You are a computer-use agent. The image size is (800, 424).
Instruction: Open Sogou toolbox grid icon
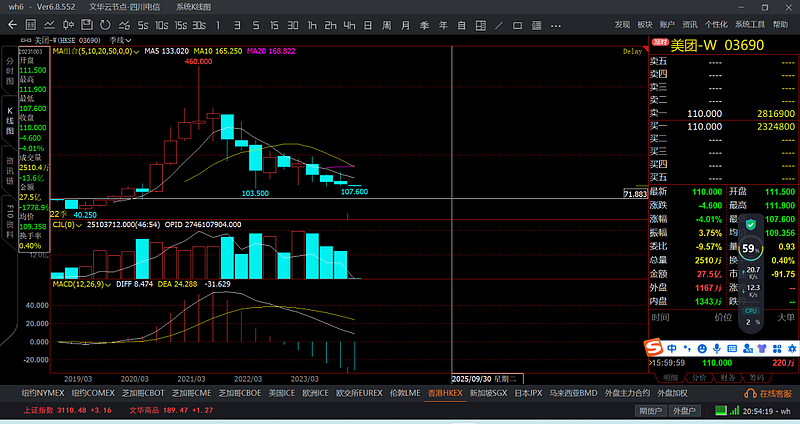[777, 348]
